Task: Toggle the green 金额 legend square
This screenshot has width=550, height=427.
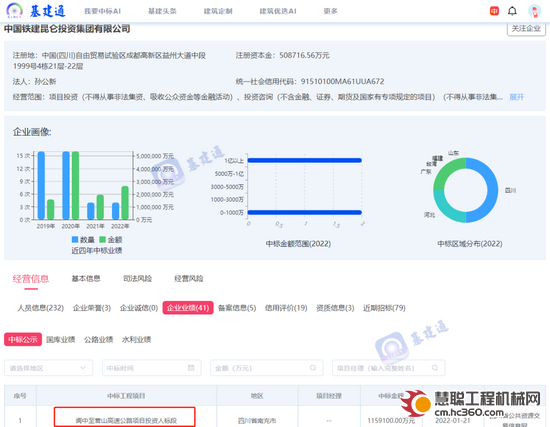Action: pos(102,239)
